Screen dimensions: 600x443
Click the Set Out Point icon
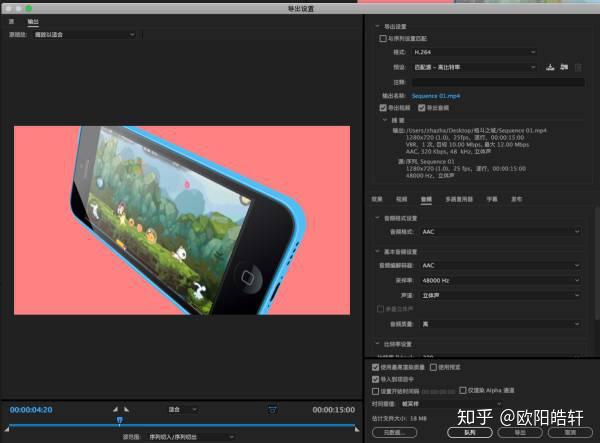coord(126,409)
